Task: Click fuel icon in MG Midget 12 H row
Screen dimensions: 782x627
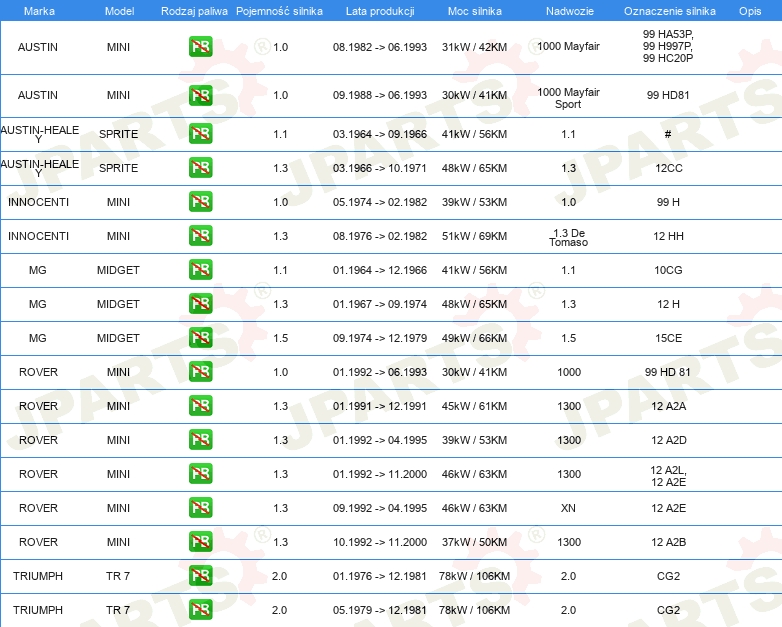Action: [x=200, y=303]
